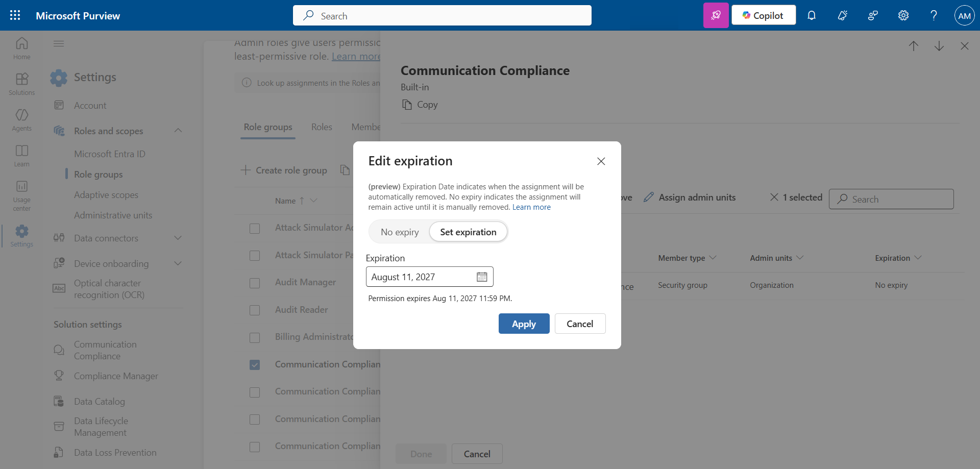This screenshot has width=980, height=469.
Task: Open the community people icon in header
Action: click(x=873, y=15)
